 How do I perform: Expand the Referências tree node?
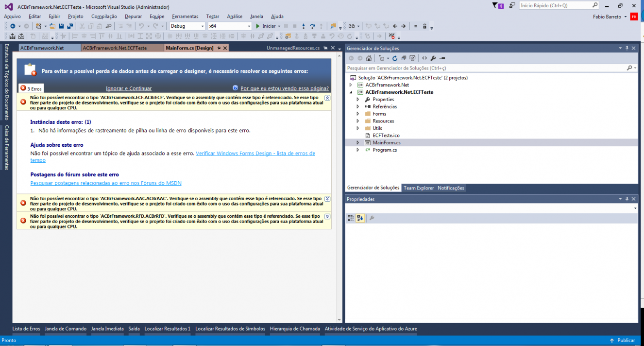(x=358, y=106)
